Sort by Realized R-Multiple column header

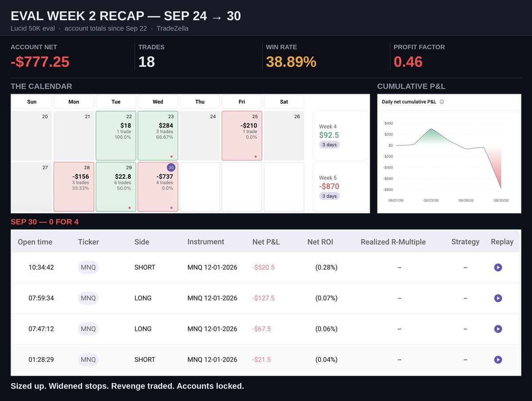pos(393,242)
